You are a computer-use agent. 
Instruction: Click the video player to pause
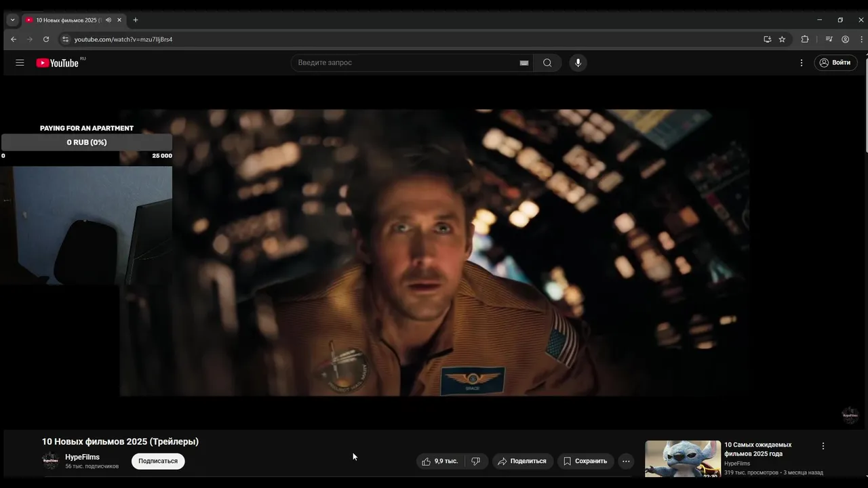coord(434,252)
